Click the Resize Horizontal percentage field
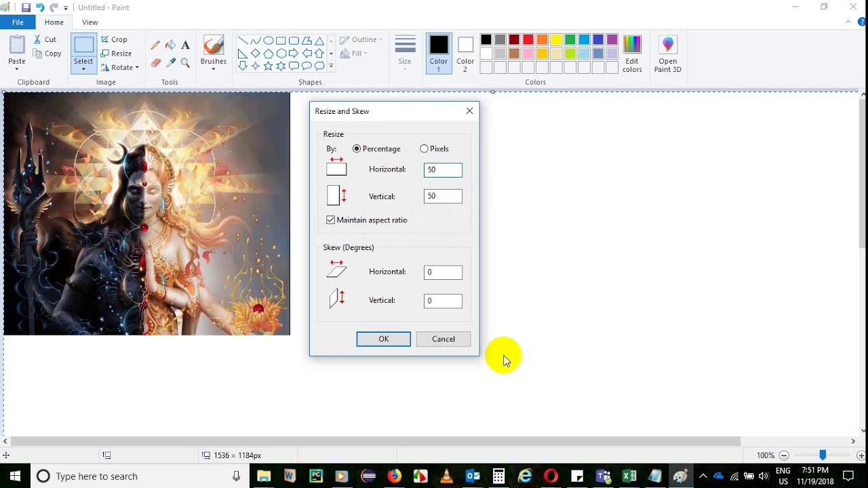 click(x=443, y=169)
